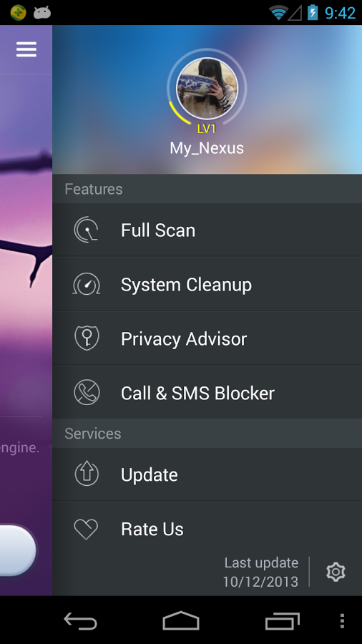Tap the My_Nexus username
Image resolution: width=362 pixels, height=644 pixels.
pos(207,148)
